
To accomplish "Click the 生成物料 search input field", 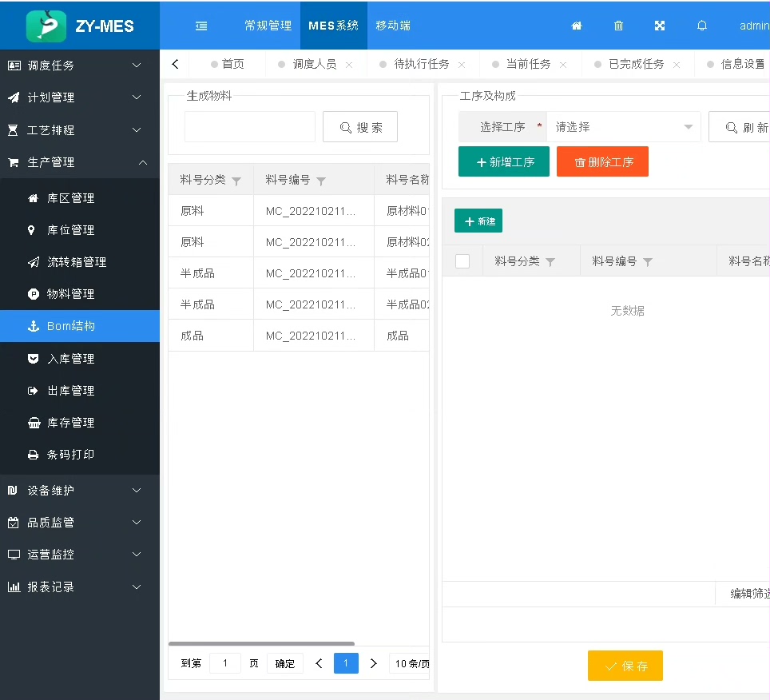I will (250, 127).
